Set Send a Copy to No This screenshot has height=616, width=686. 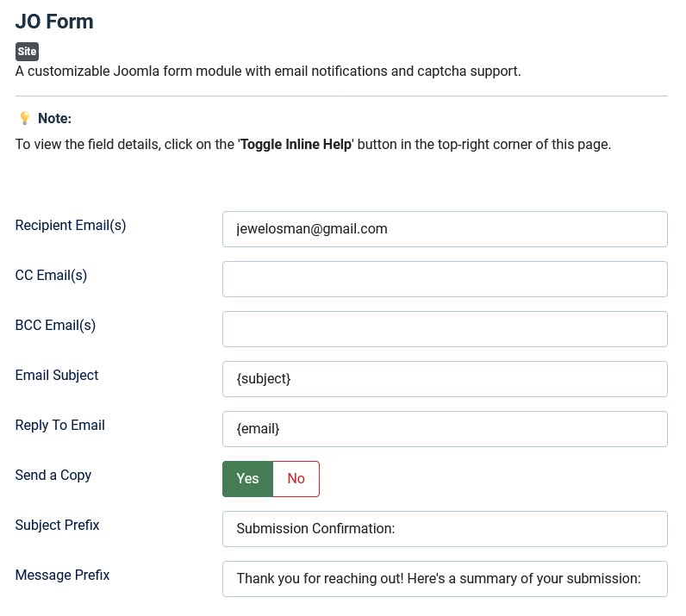296,479
